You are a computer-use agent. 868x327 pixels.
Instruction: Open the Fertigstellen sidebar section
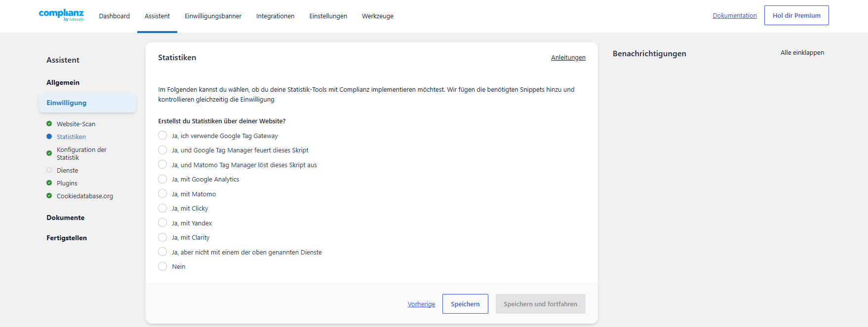(67, 238)
